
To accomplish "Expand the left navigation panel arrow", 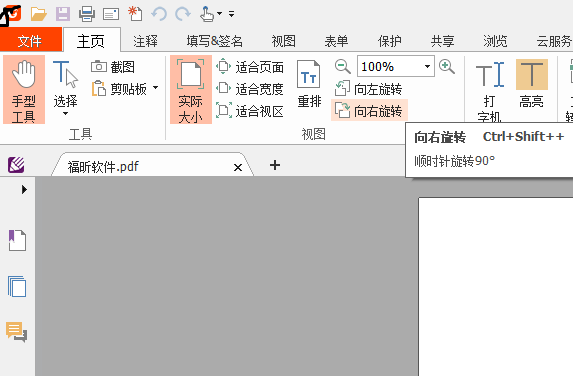I will click(x=24, y=189).
